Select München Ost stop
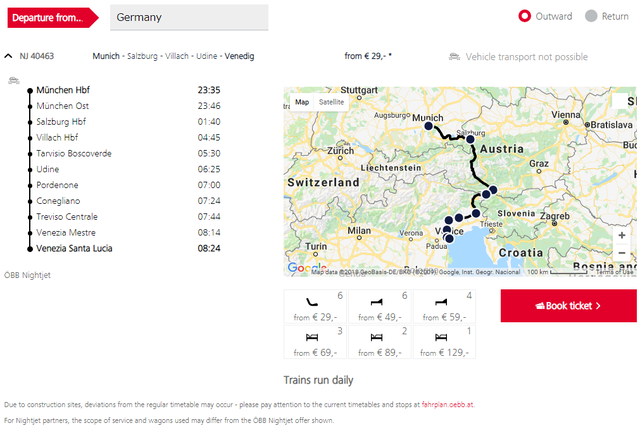 tap(62, 106)
